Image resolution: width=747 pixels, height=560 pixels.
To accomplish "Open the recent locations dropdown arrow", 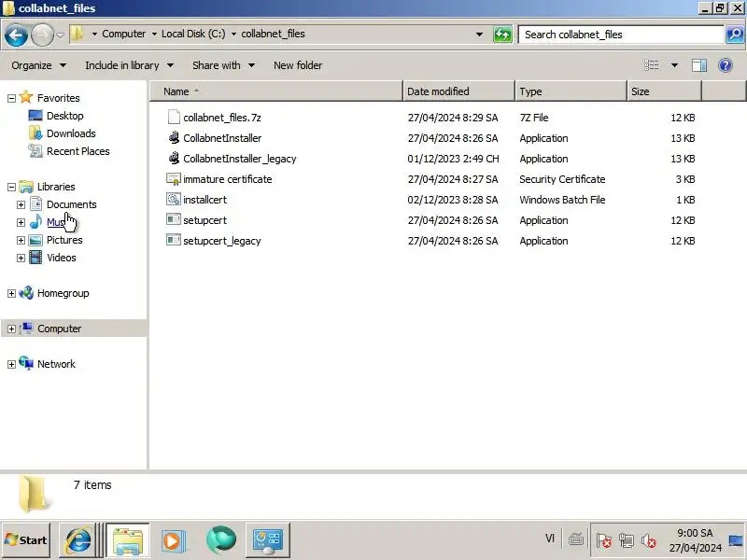I will point(60,35).
